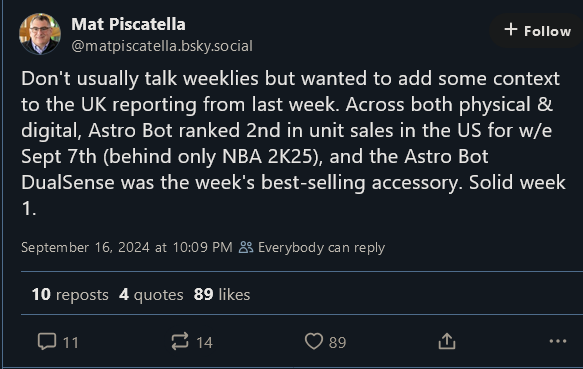The image size is (583, 369).
Task: Open the September 16, 2024 timestamp
Action: point(127,247)
